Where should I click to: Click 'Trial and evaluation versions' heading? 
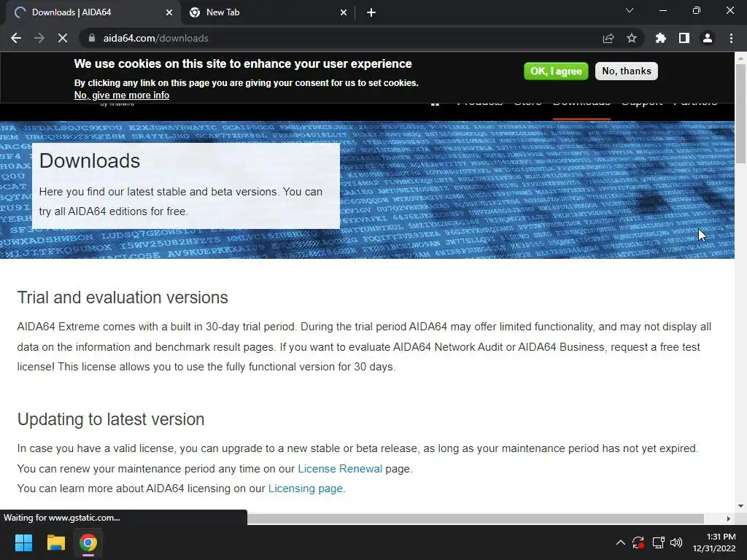coord(123,297)
